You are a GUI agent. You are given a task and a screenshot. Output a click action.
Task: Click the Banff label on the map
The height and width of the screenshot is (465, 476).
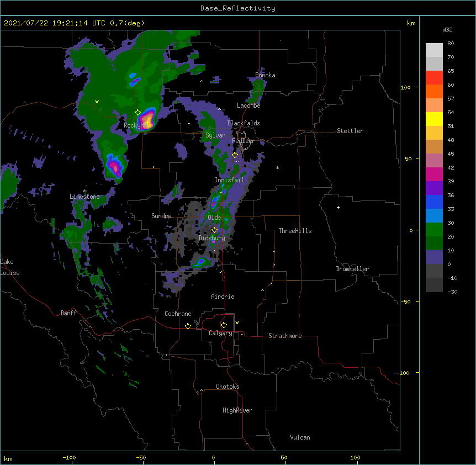68,313
